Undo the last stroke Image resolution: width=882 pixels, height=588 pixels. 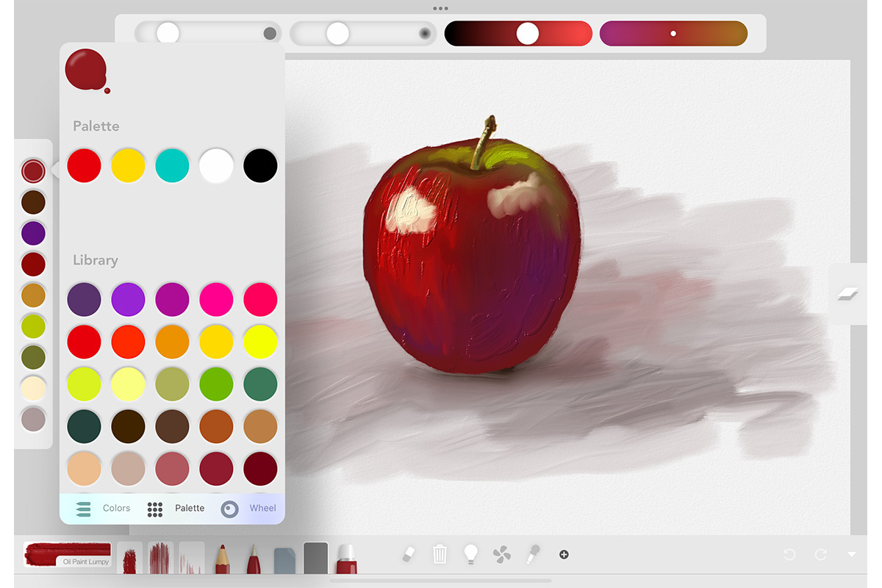tap(789, 554)
